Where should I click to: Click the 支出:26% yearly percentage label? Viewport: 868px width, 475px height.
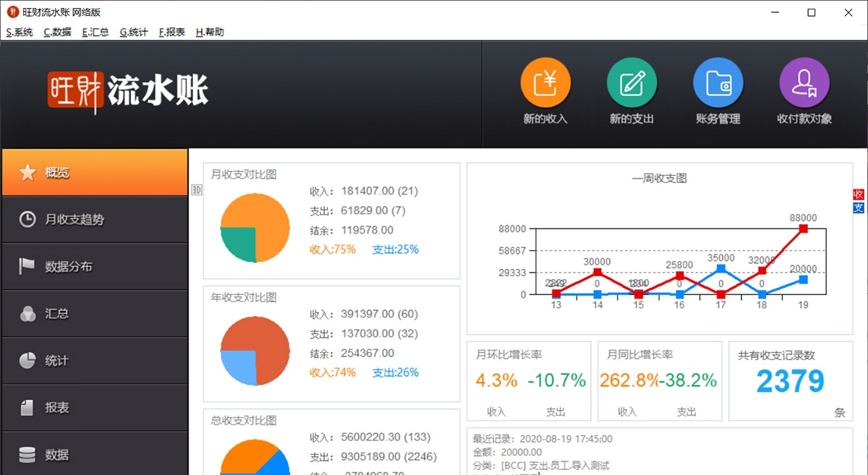396,372
